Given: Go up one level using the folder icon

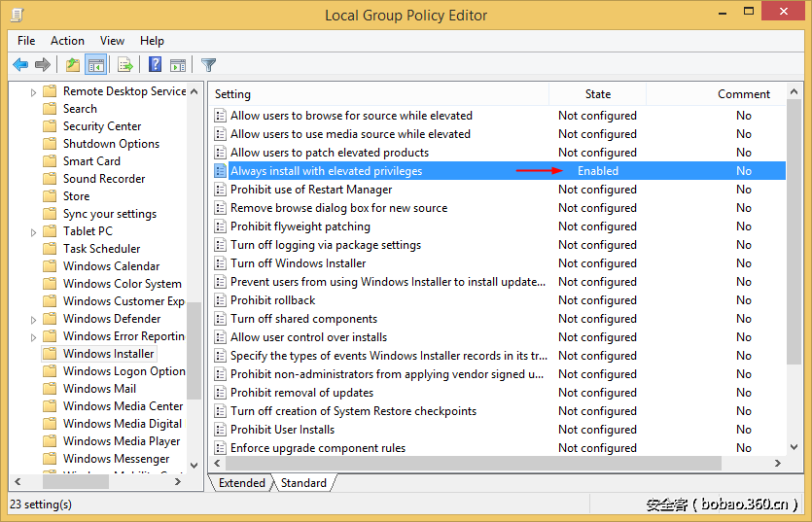Looking at the screenshot, I should 72,65.
